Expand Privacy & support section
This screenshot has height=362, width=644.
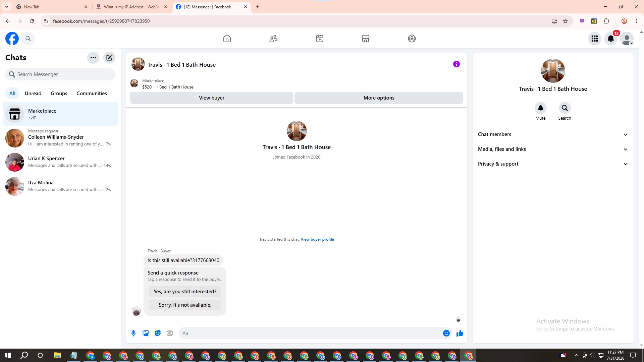point(553,164)
